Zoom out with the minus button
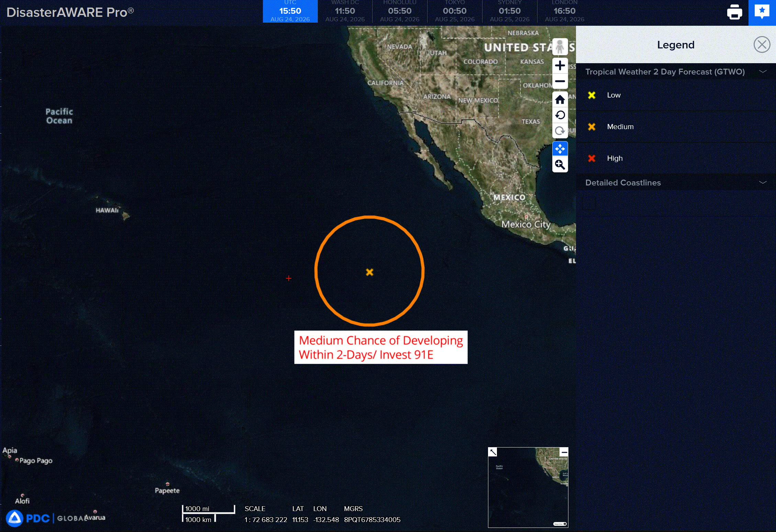Viewport: 776px width, 532px height. point(560,81)
